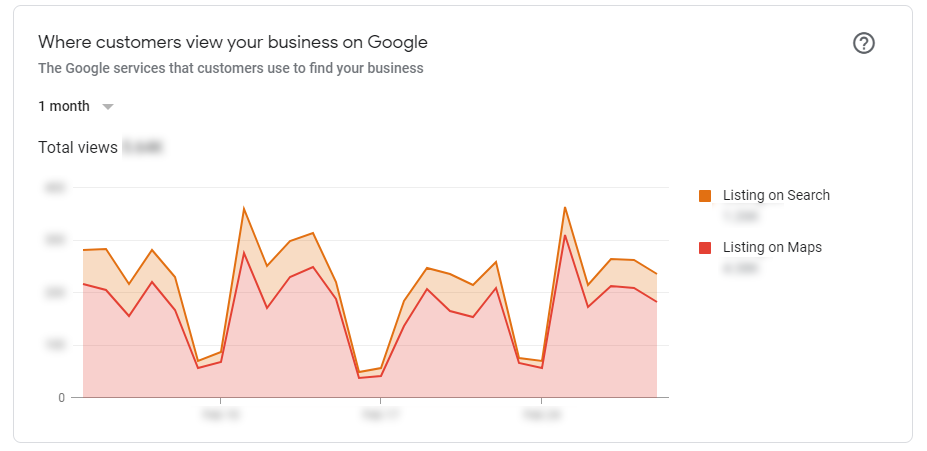Screen dimensions: 927x451
Task: Select the "Listing on Search" legend label
Action: click(776, 196)
